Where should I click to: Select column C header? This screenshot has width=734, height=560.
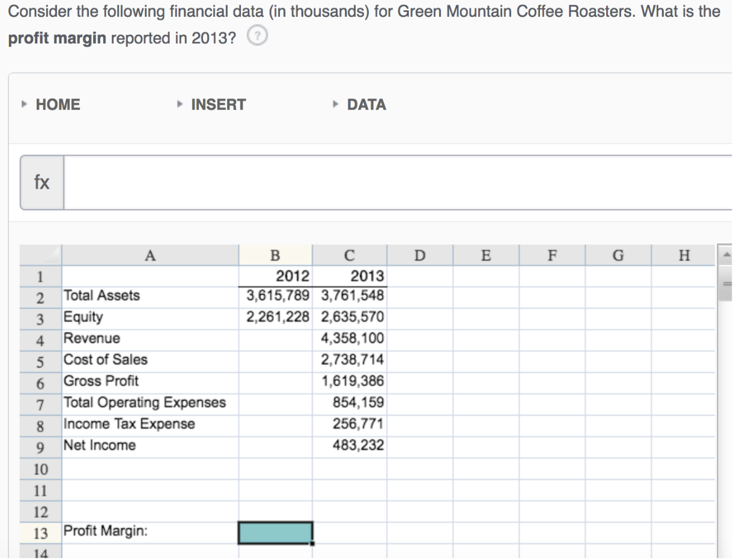350,255
